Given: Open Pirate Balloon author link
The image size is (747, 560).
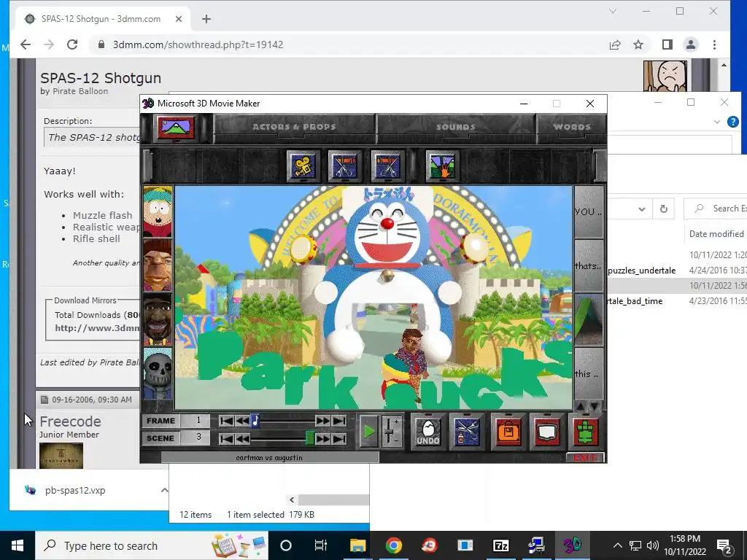Looking at the screenshot, I should (x=80, y=91).
